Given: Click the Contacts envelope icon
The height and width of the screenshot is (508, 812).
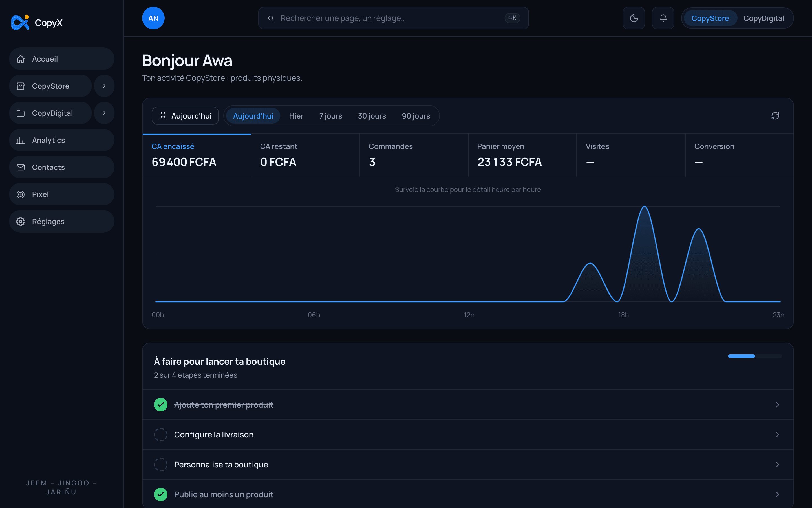Looking at the screenshot, I should (21, 167).
